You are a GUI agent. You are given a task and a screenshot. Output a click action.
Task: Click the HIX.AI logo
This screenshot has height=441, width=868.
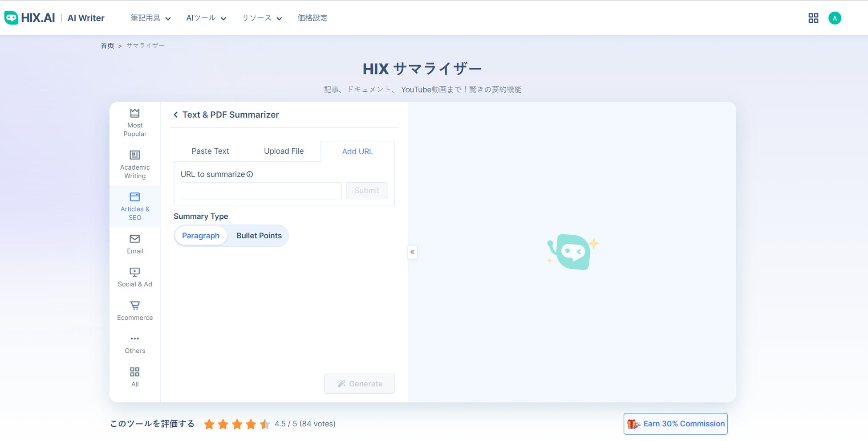pos(29,18)
